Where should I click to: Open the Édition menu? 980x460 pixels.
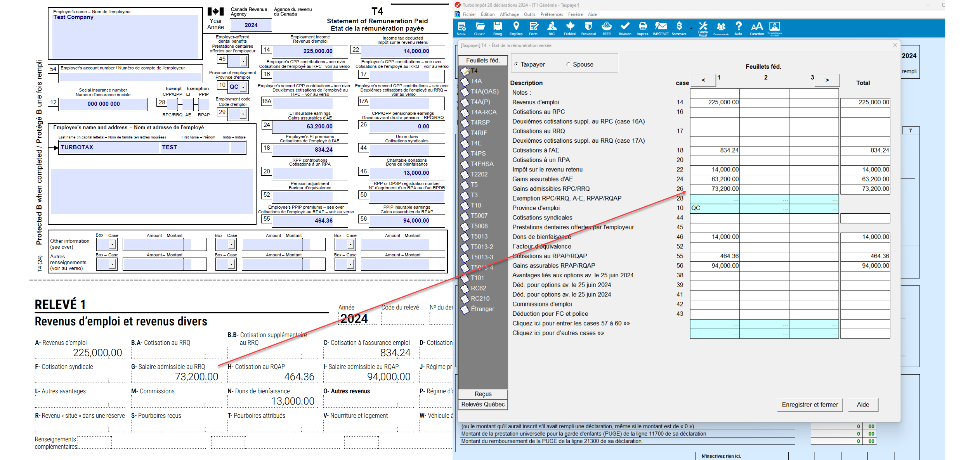tap(487, 14)
